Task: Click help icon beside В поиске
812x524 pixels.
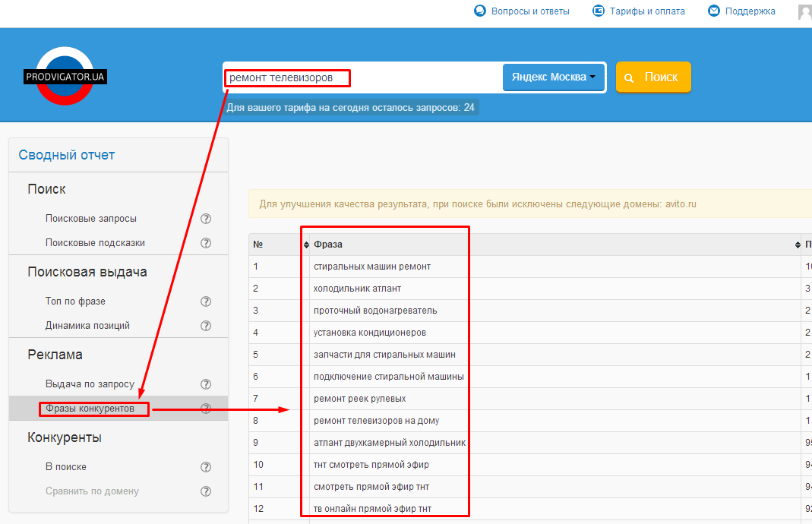Action: [205, 467]
